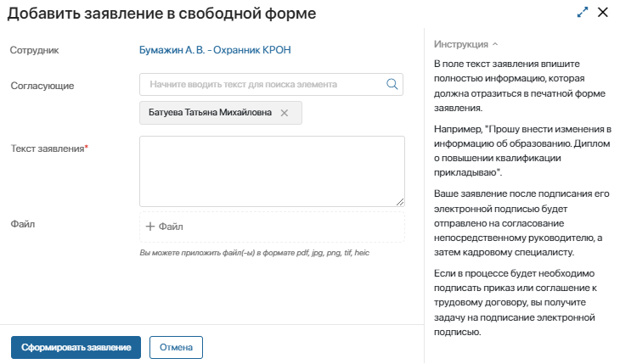The width and height of the screenshot is (620, 364).
Task: Click the Сформировать заявление button
Action: tap(76, 347)
